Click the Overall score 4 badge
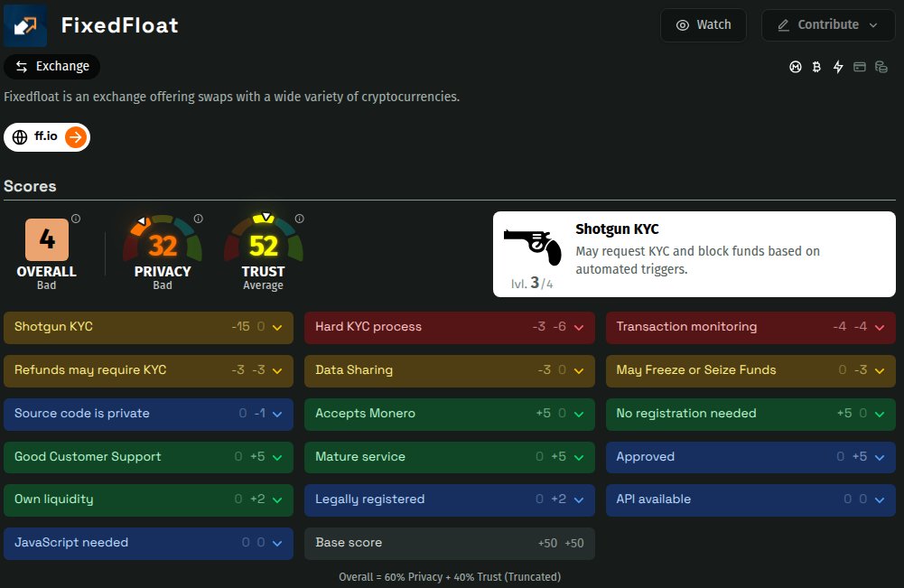904x588 pixels. pos(47,239)
